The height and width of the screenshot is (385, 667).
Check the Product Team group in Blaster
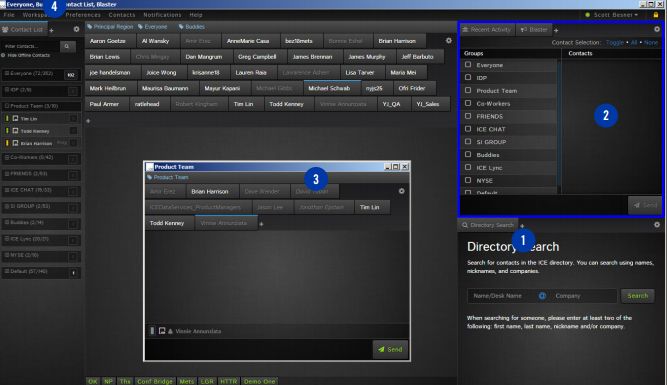pos(468,90)
